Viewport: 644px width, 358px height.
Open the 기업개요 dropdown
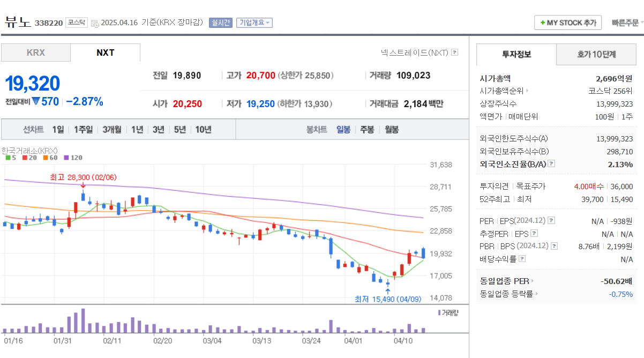tap(254, 23)
